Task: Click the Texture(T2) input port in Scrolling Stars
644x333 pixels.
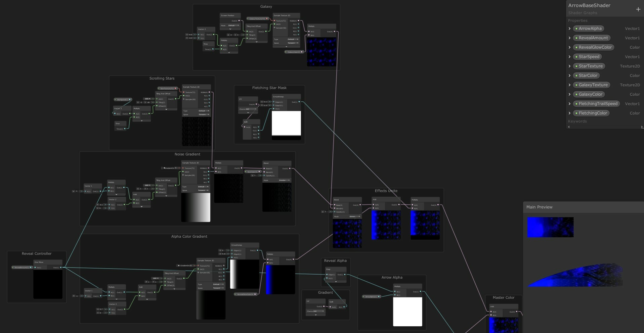Action: [x=184, y=92]
